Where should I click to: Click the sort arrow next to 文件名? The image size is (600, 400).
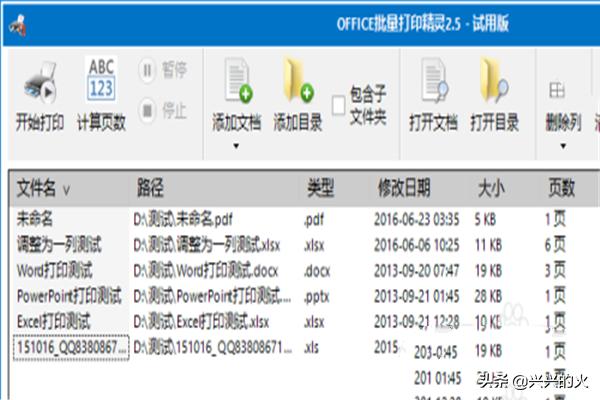(66, 190)
